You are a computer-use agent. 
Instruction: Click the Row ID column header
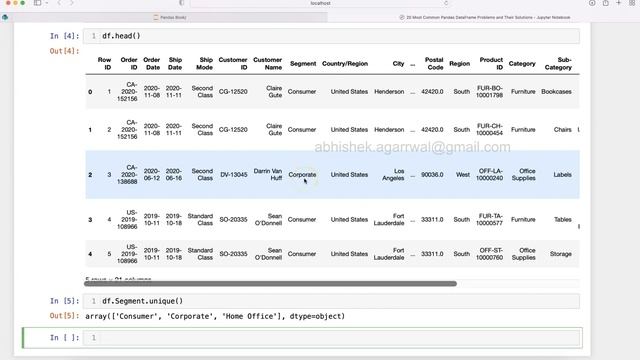click(x=104, y=64)
